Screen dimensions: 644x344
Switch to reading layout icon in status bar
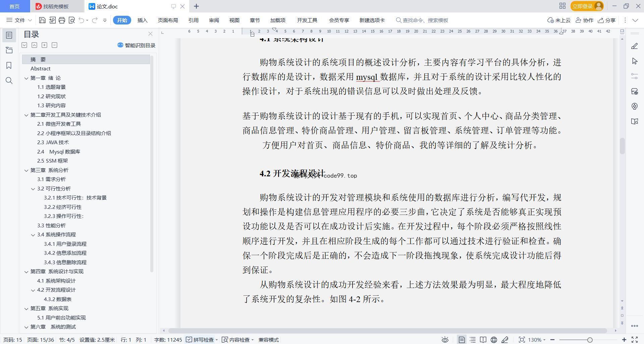[x=483, y=340]
